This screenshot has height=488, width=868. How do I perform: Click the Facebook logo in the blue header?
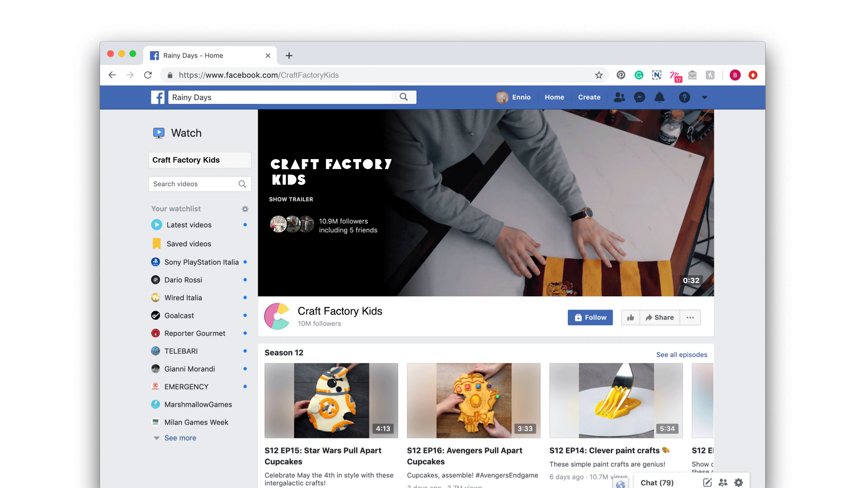pyautogui.click(x=157, y=97)
